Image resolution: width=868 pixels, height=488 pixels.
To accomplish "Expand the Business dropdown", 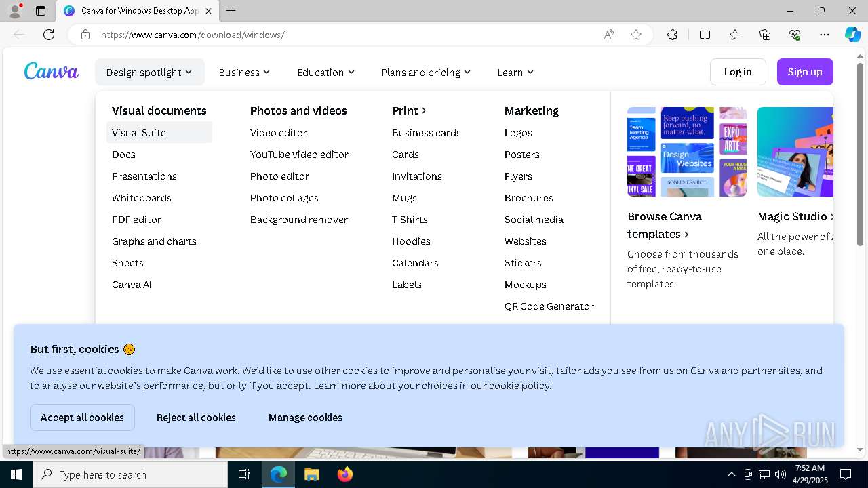I will [x=244, y=72].
